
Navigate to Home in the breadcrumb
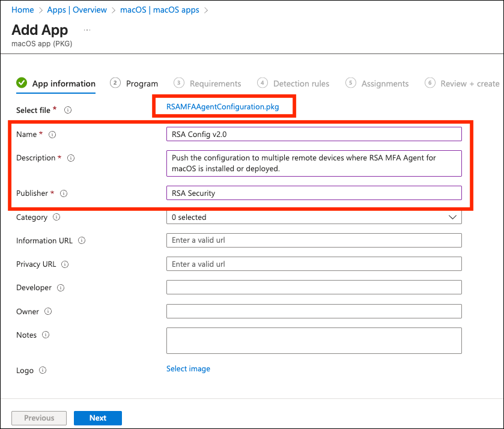[23, 10]
